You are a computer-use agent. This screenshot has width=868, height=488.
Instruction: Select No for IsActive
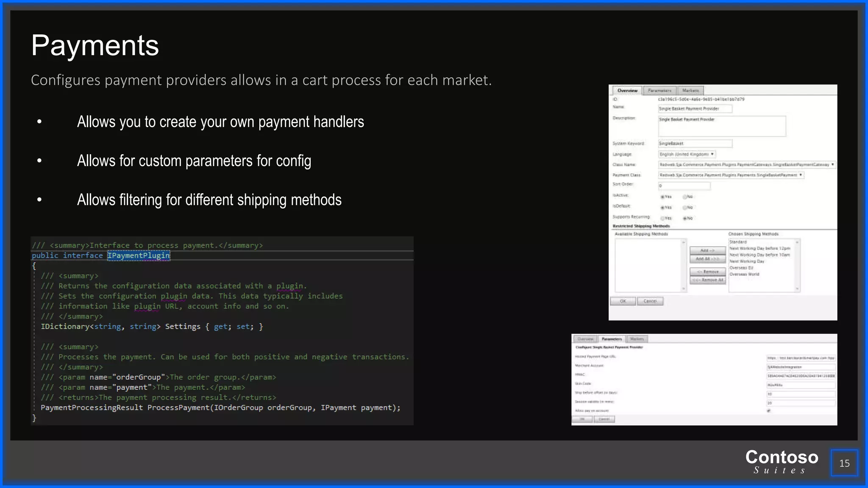[684, 197]
